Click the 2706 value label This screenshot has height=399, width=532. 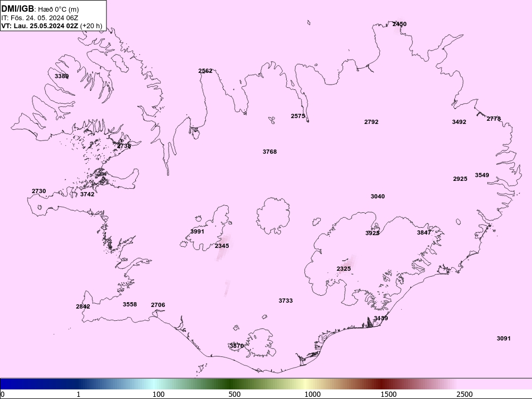158,305
